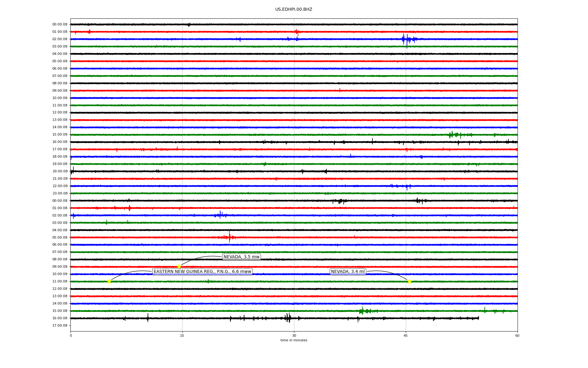Click the 30 minute x-axis tick label
588x368 pixels.
[x=294, y=335]
